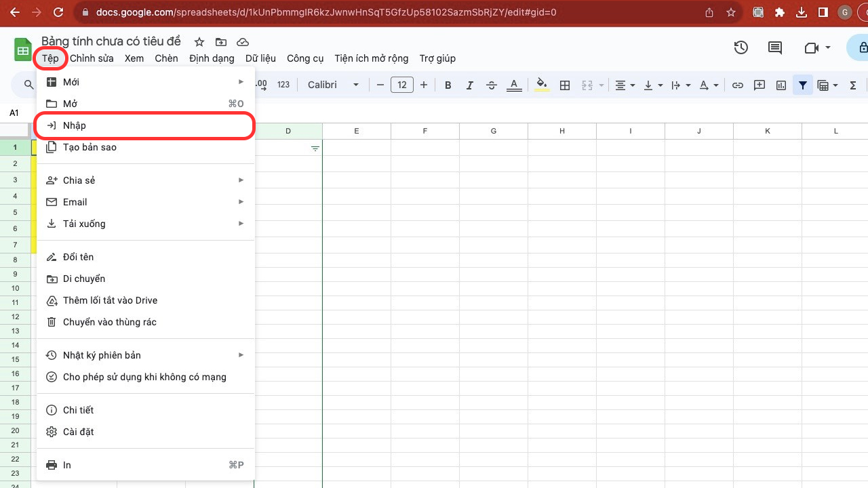
Task: Open the functions sigma icon
Action: point(853,85)
